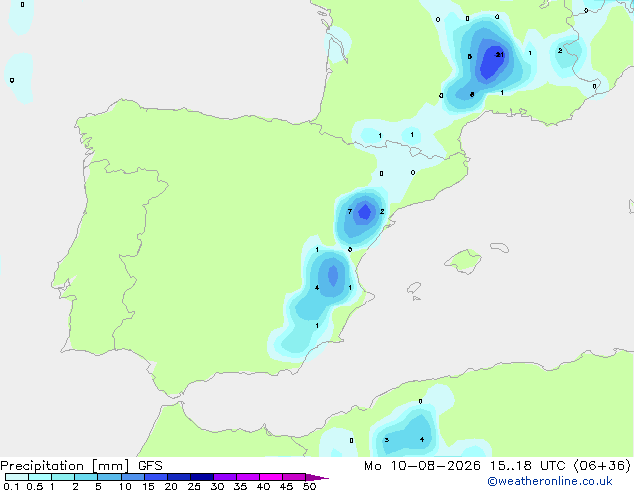Select the 10–15 mm legend swatch

click(x=132, y=477)
